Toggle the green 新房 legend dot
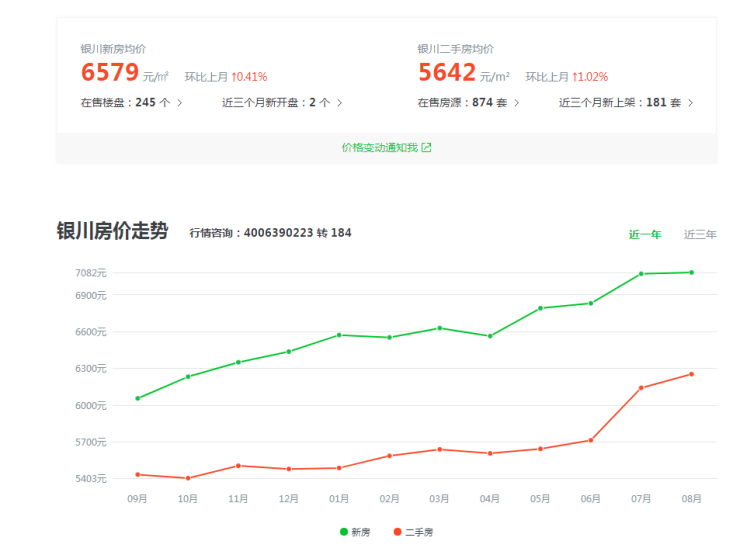 pos(344,532)
